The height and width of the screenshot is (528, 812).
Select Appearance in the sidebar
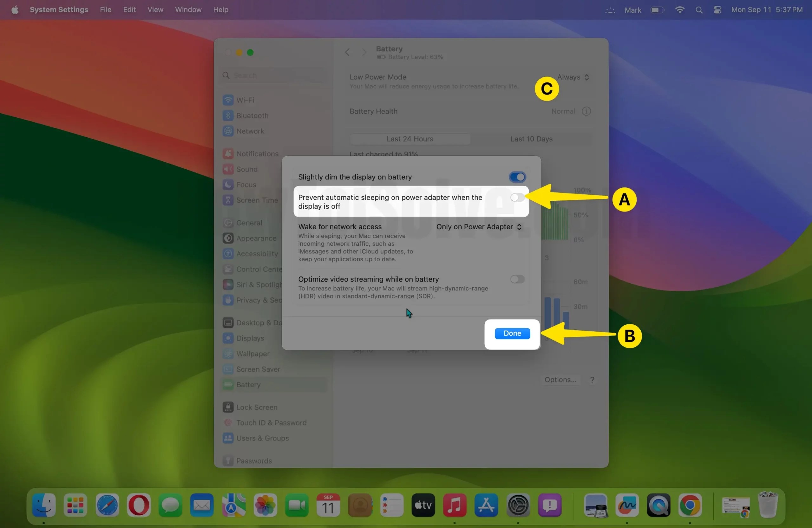[256, 238]
